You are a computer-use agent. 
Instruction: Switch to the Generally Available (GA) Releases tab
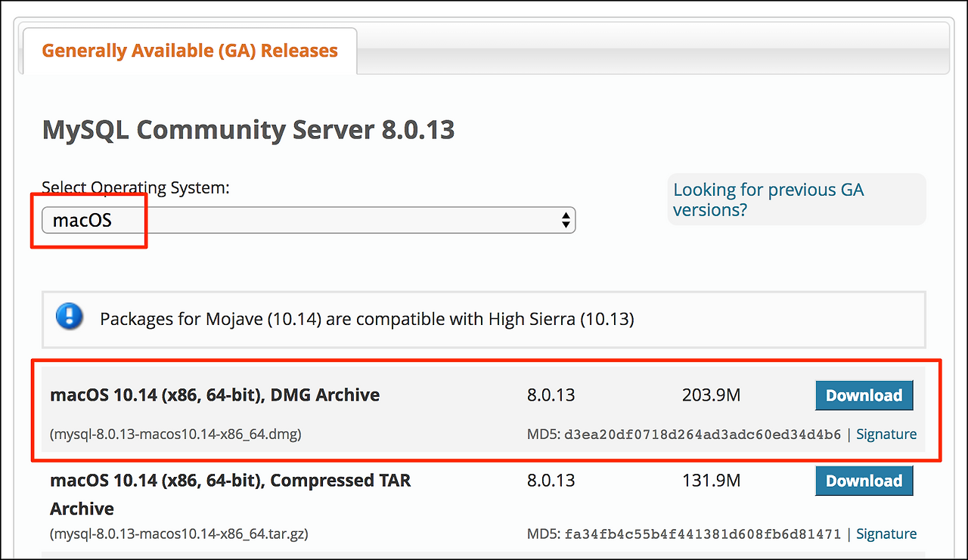pyautogui.click(x=189, y=50)
